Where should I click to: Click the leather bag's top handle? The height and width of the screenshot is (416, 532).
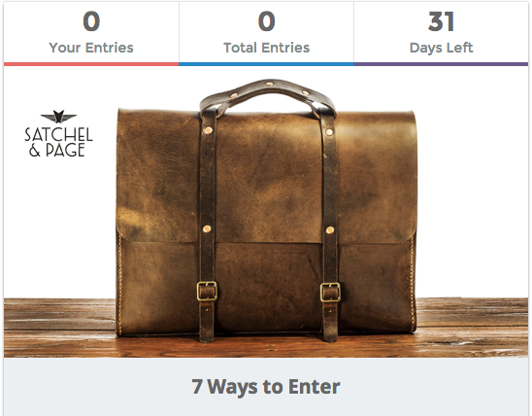268,96
